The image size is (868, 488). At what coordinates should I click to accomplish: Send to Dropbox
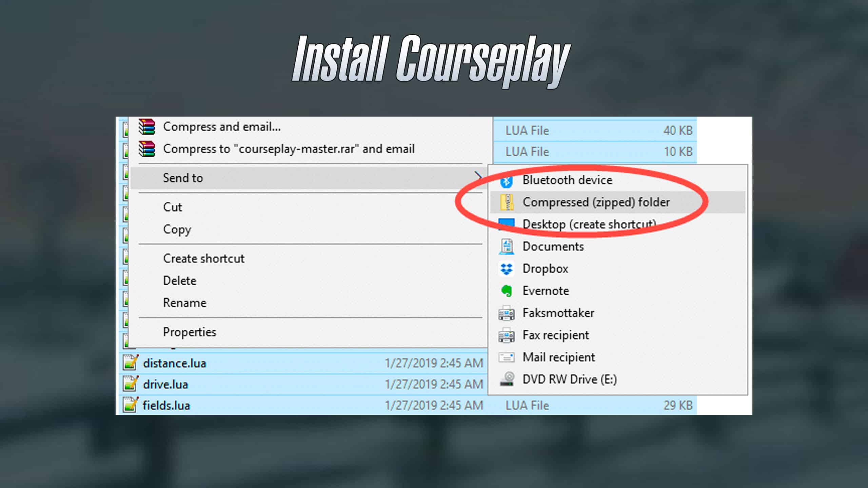[545, 269]
